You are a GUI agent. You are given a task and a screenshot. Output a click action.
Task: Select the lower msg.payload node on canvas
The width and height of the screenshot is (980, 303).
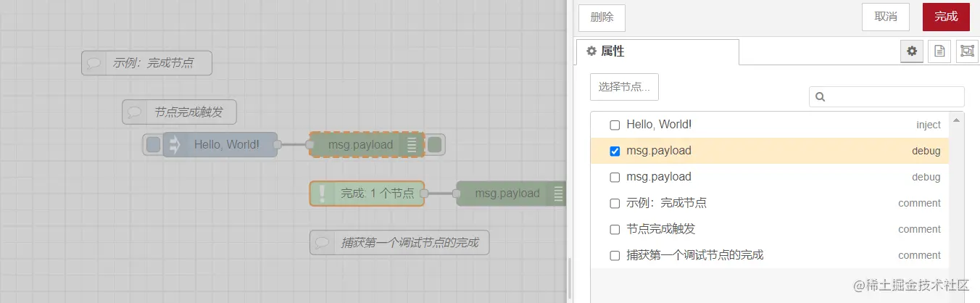[x=511, y=194]
